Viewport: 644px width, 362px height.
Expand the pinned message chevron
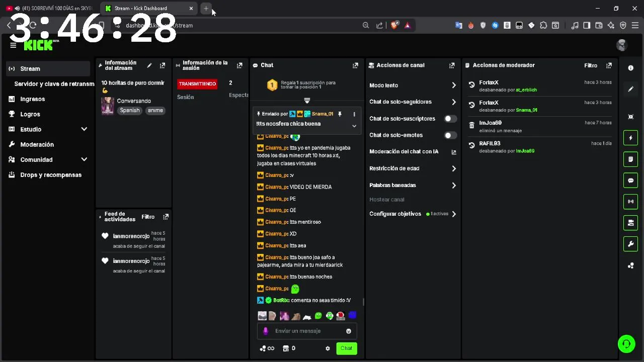[354, 126]
